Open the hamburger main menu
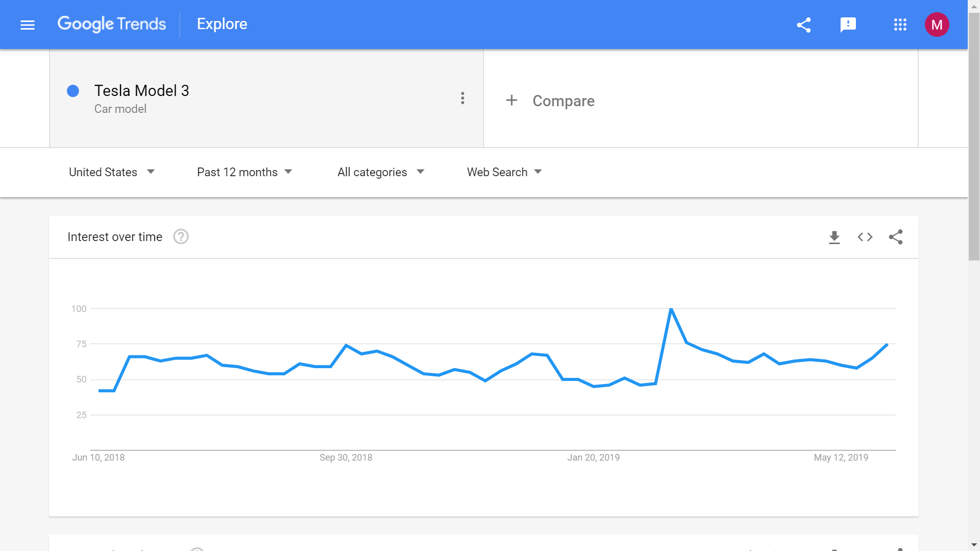This screenshot has width=980, height=551. [28, 25]
